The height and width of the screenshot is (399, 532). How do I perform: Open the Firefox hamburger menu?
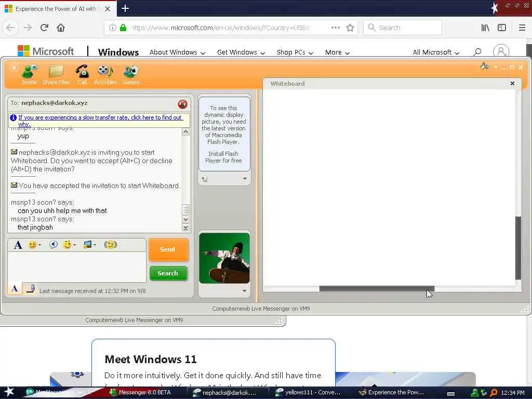[522, 28]
